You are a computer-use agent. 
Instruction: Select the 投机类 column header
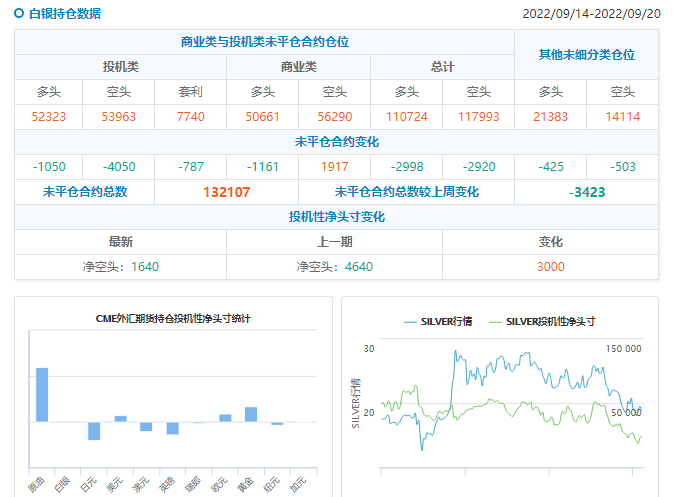point(120,67)
